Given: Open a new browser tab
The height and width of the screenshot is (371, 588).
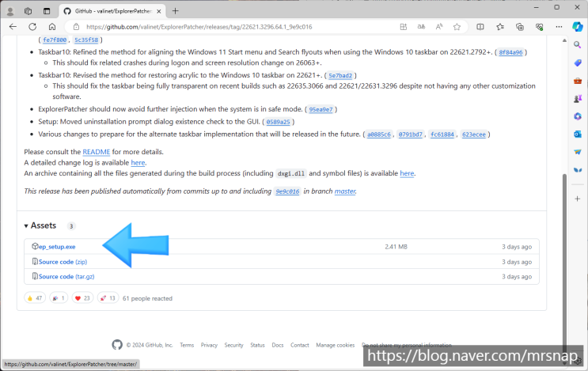Looking at the screenshot, I should pos(175,11).
